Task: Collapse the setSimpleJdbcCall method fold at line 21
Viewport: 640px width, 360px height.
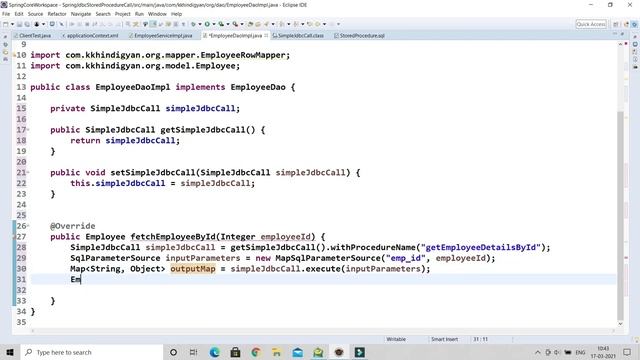Action: point(28,173)
